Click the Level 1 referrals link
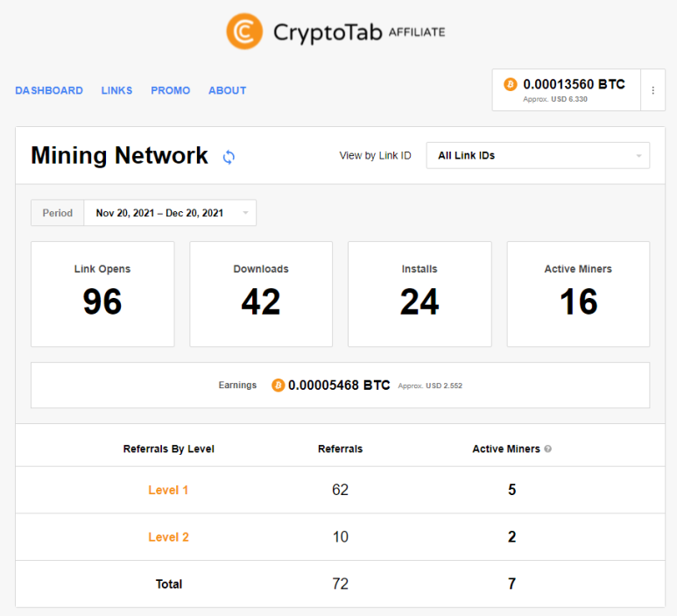This screenshot has width=677, height=616. pos(168,490)
